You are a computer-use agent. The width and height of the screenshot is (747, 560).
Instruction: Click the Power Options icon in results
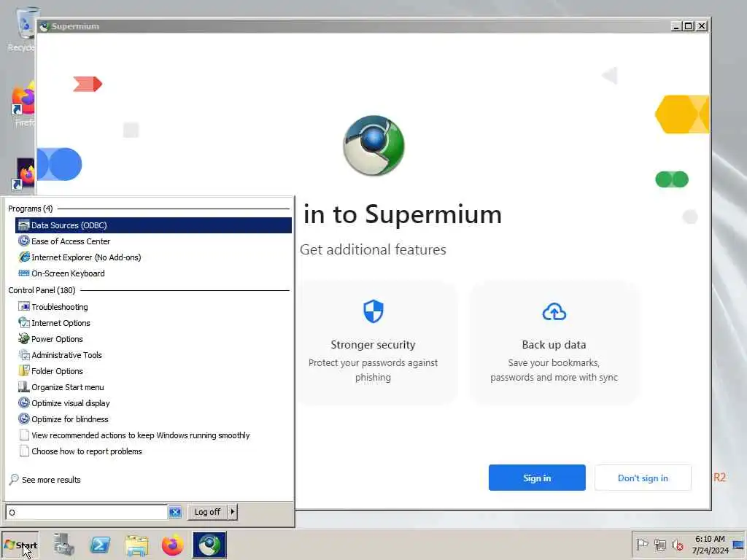click(23, 338)
